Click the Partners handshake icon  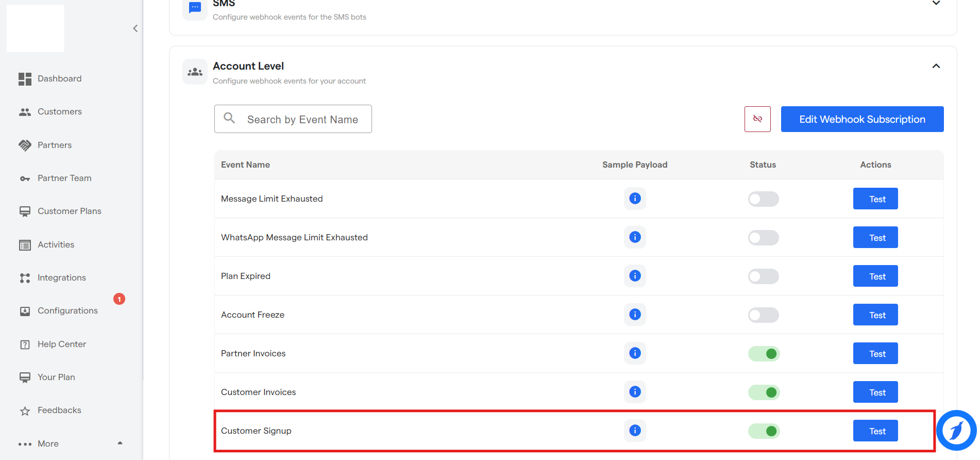coord(25,145)
